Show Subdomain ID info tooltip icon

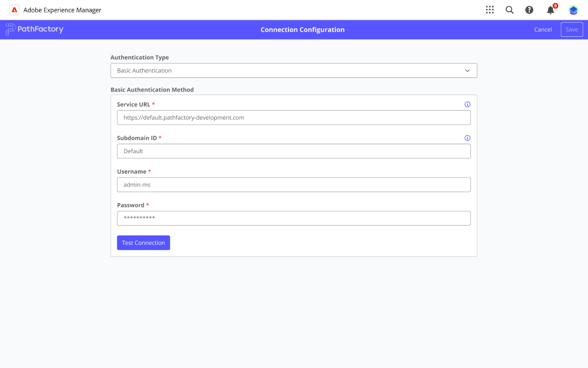tap(467, 138)
